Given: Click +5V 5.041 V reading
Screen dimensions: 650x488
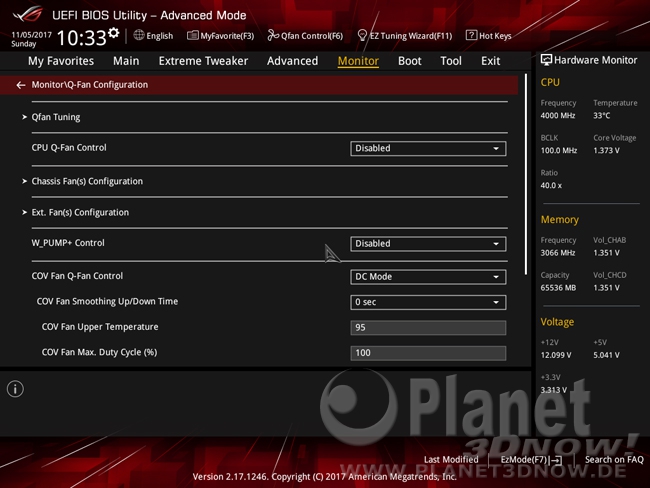Looking at the screenshot, I should [x=606, y=355].
